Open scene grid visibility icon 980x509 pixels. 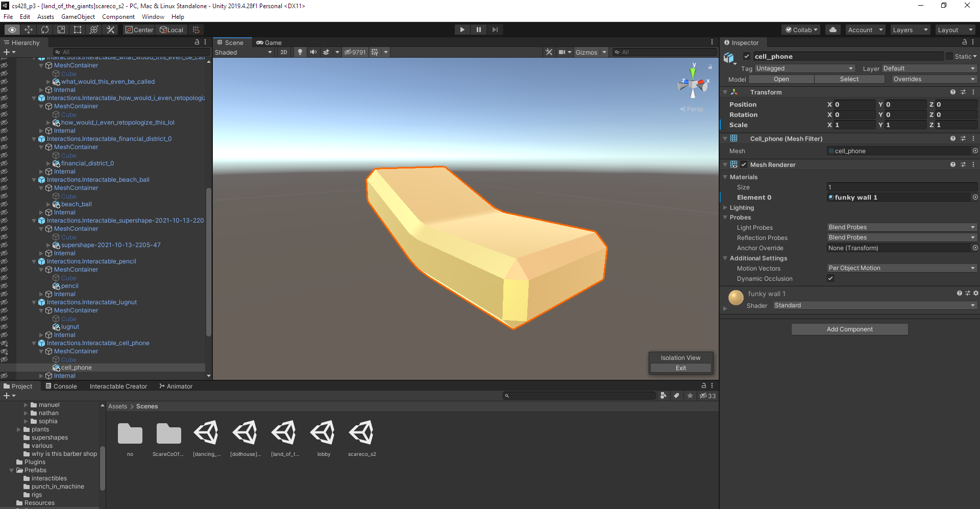[x=375, y=52]
